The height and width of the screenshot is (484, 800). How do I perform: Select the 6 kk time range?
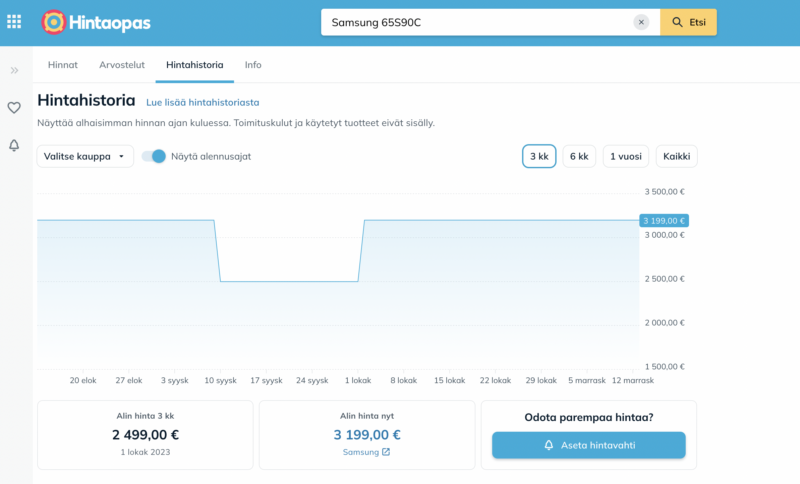[579, 156]
